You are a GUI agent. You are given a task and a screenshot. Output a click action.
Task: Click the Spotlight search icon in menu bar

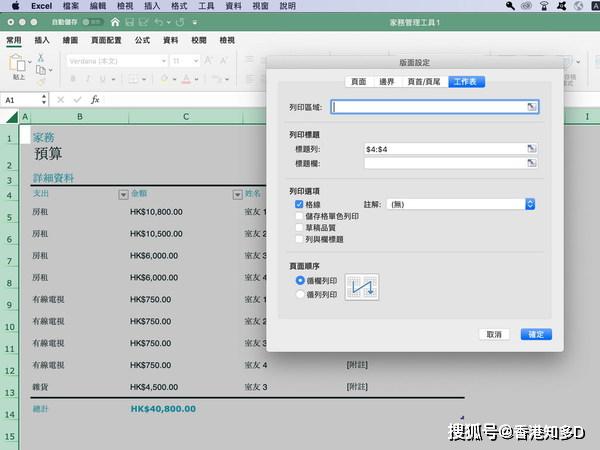510,6
